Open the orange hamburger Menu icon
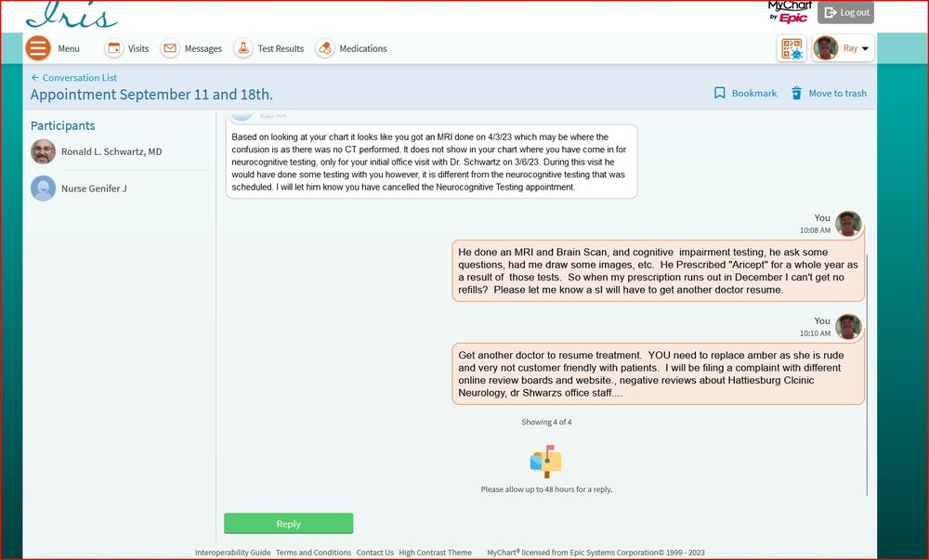This screenshot has width=929, height=560. [38, 48]
